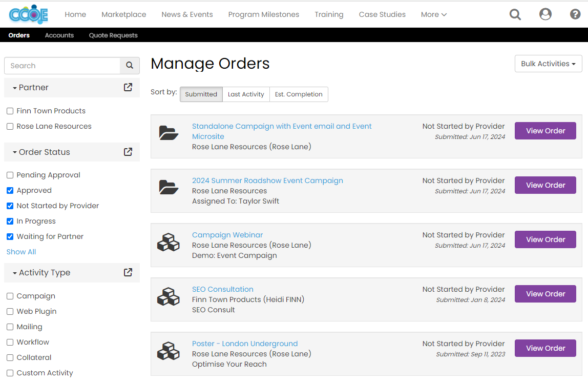Viewport: 588px width, 382px height.
Task: Check the Finn Town Products filter
Action: [x=10, y=111]
